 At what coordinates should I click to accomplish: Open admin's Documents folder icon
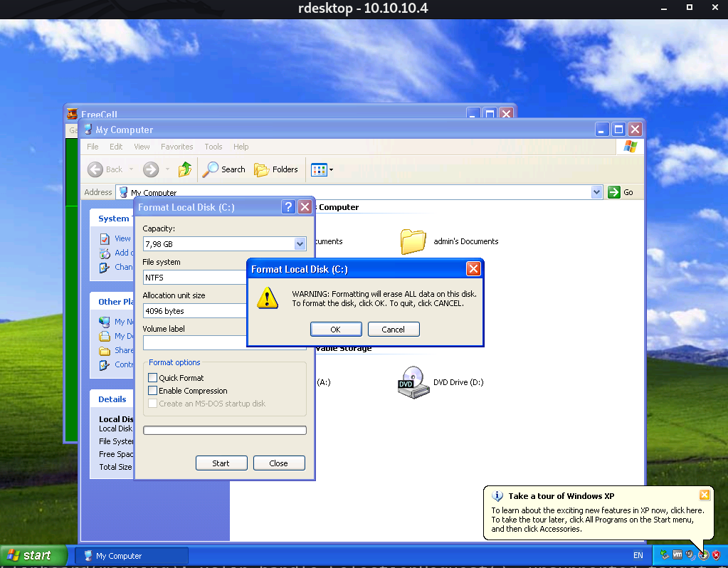coord(413,241)
